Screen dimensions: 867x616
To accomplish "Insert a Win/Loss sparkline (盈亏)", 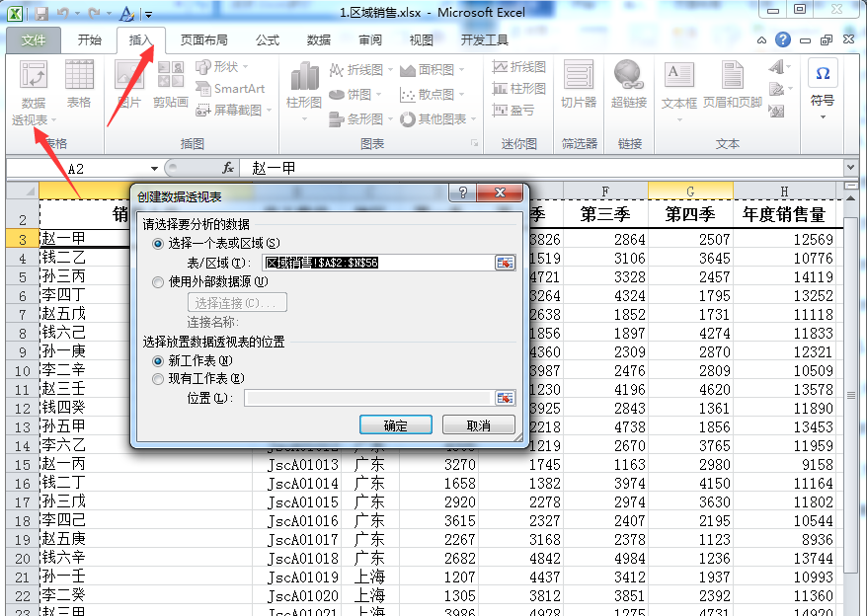I will coord(513,110).
